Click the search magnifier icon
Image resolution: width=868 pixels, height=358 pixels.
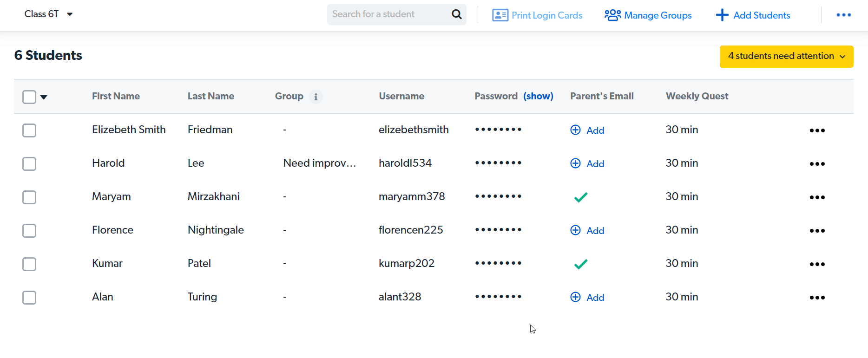pos(456,14)
